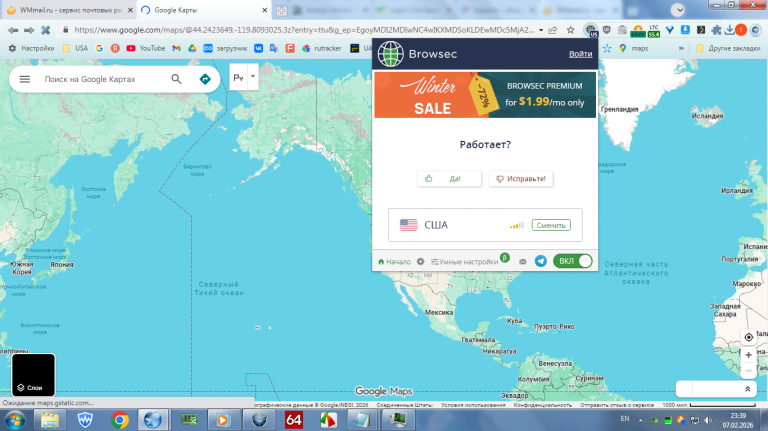Click the red 64 taskbar icon
The height and width of the screenshot is (431, 768).
click(294, 420)
